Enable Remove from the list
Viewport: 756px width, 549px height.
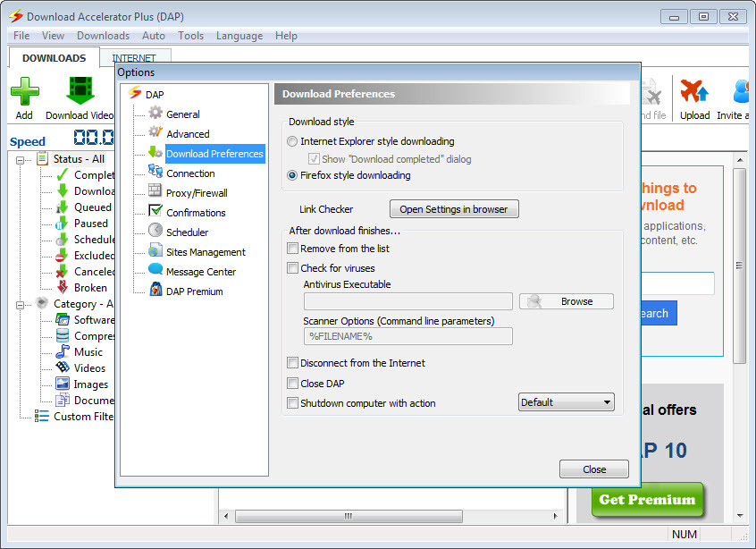coord(292,249)
